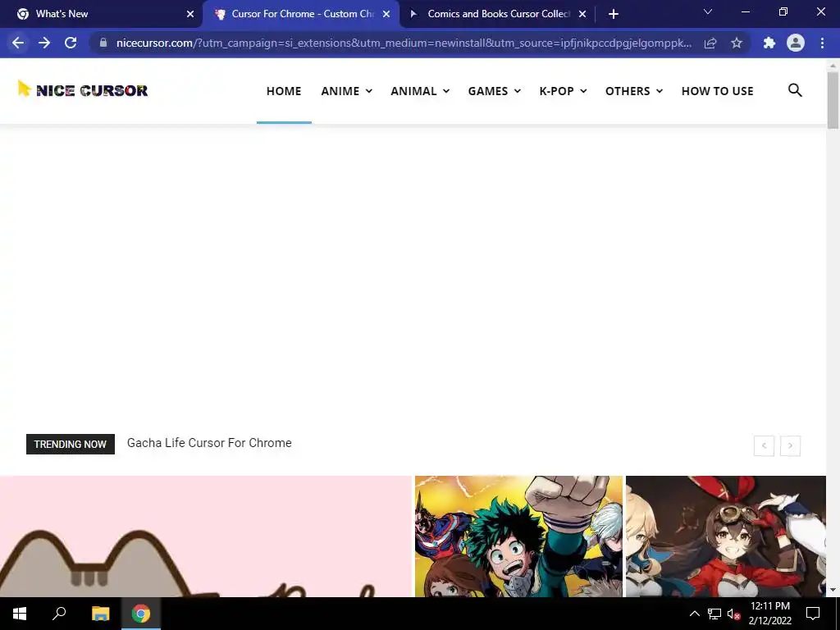Click the padlock site info icon

pos(103,43)
